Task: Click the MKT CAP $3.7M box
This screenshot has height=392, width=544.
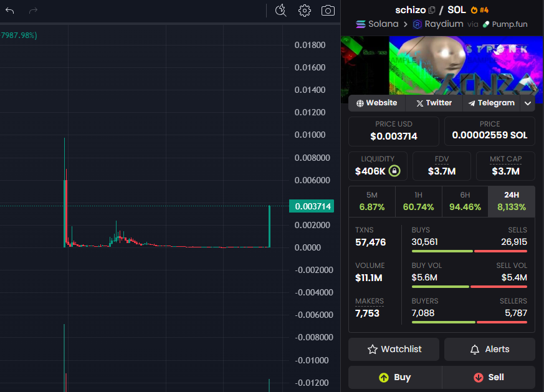Action: coord(505,166)
